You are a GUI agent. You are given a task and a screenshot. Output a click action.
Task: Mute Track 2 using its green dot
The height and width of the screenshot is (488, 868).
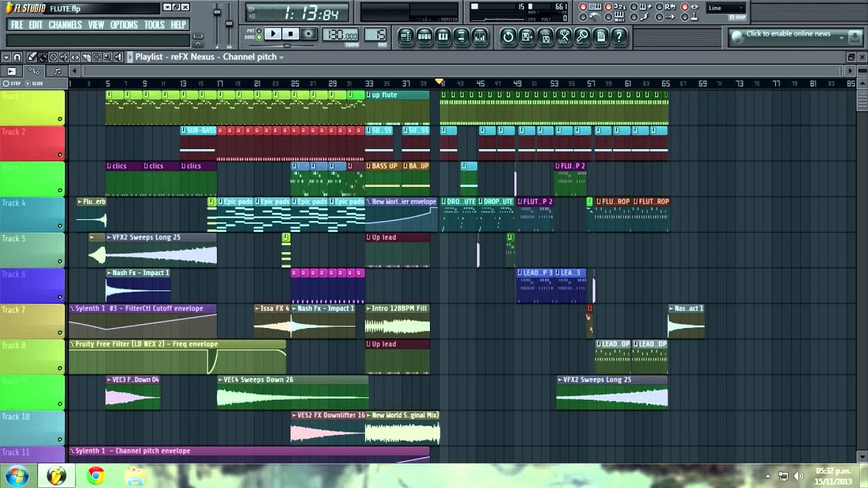click(60, 155)
